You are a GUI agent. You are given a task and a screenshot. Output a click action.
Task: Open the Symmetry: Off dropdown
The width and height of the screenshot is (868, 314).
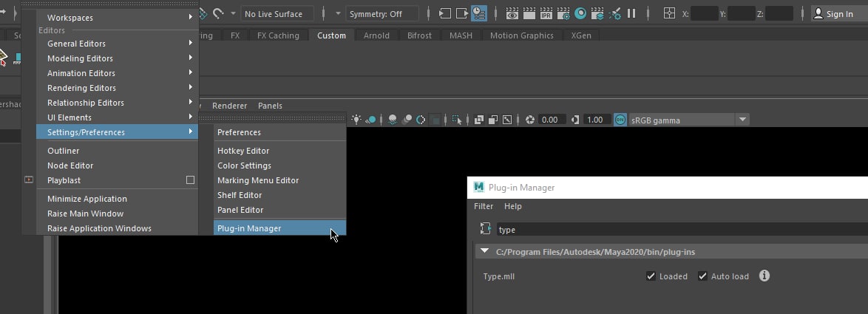(x=382, y=14)
